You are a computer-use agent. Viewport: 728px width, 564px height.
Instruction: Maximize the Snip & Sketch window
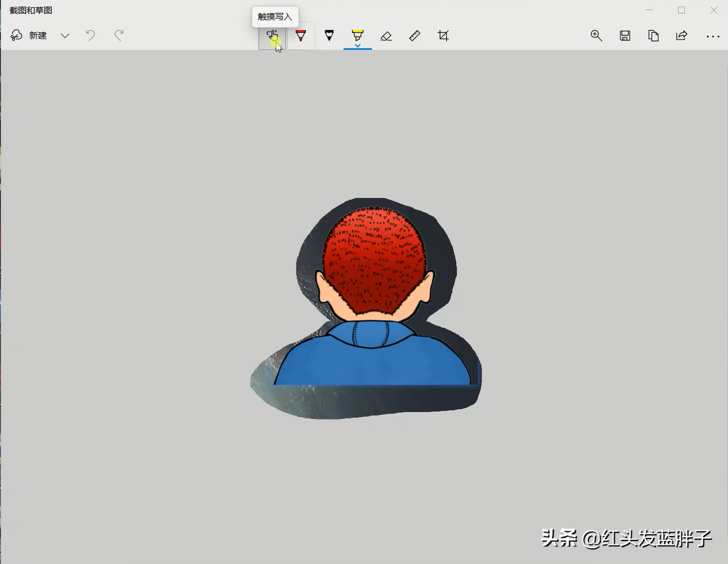[681, 10]
